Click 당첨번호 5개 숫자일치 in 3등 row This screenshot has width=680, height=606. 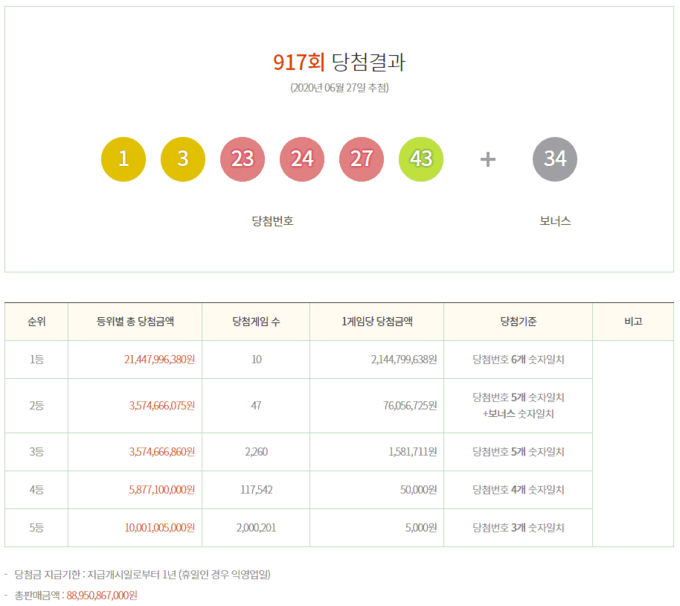[x=518, y=452]
